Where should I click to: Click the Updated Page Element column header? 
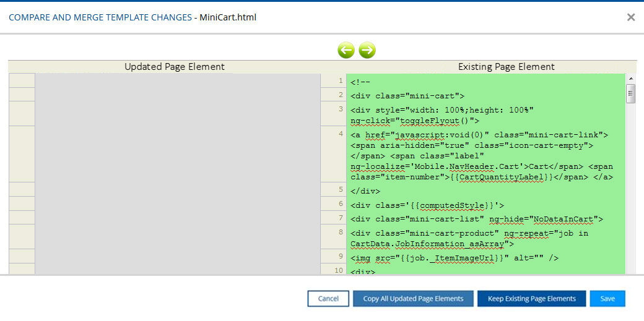tap(175, 67)
